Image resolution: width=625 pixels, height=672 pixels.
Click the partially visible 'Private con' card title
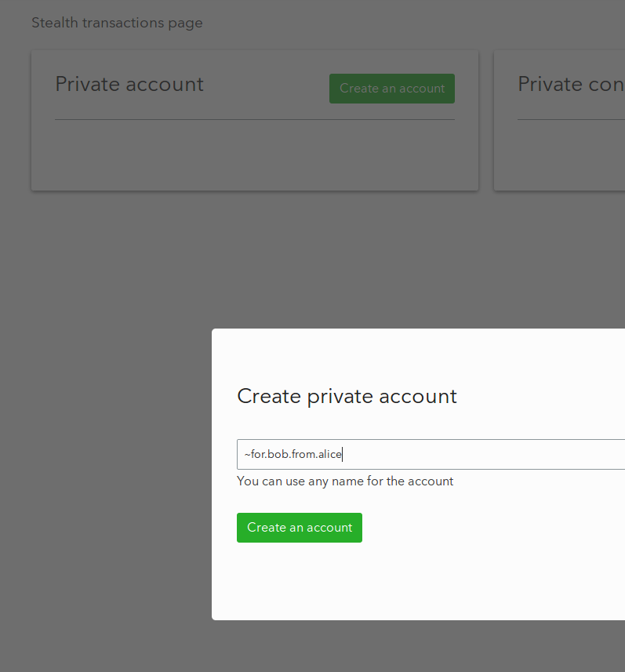571,84
